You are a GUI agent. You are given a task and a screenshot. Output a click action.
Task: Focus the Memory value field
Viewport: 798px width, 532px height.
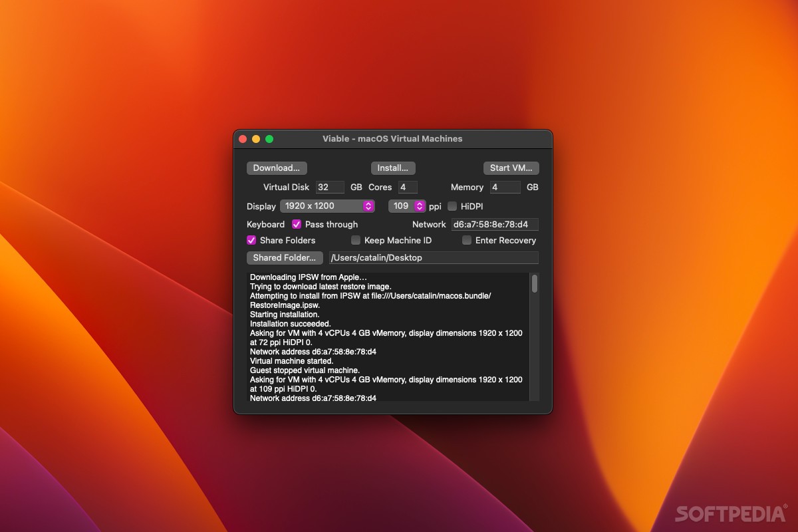click(x=505, y=188)
